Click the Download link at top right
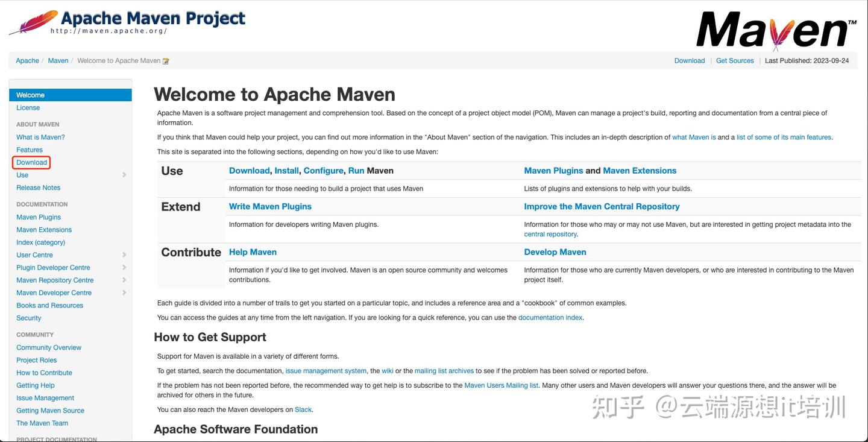868x442 pixels. coord(689,60)
